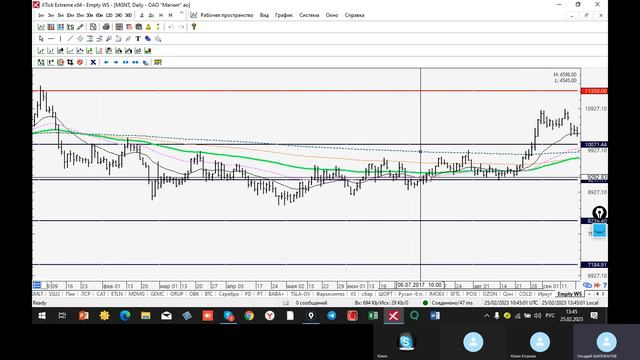Screen dimensions: 640x360
Task: Expand the timeframe toolbar overflow chevron
Action: (181, 13)
